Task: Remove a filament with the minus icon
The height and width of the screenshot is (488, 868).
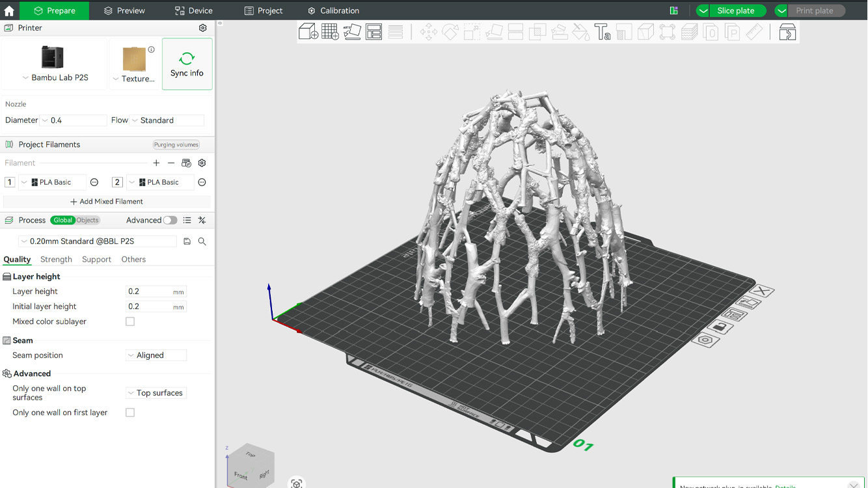Action: 171,163
